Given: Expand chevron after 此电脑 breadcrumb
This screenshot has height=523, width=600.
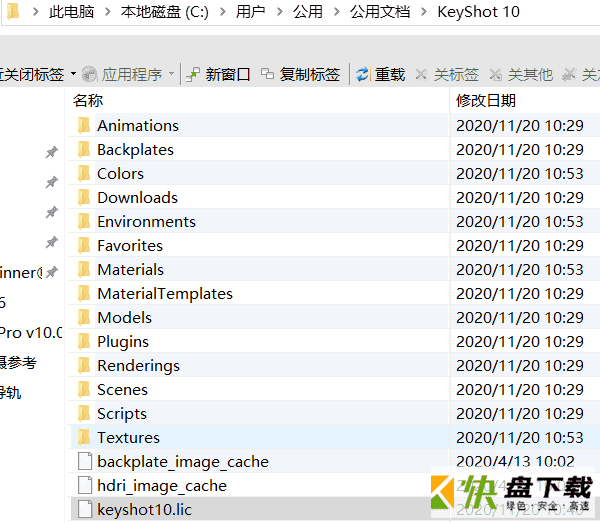Looking at the screenshot, I should [108, 12].
